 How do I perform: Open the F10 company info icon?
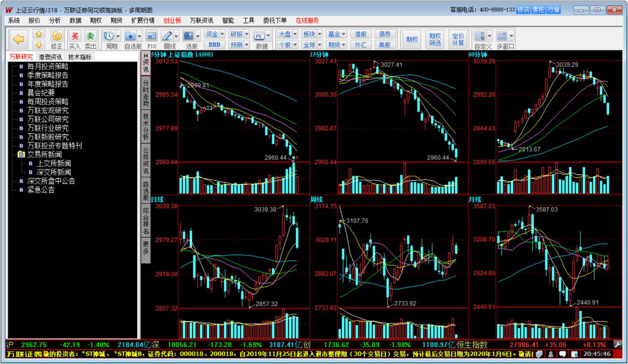152,36
